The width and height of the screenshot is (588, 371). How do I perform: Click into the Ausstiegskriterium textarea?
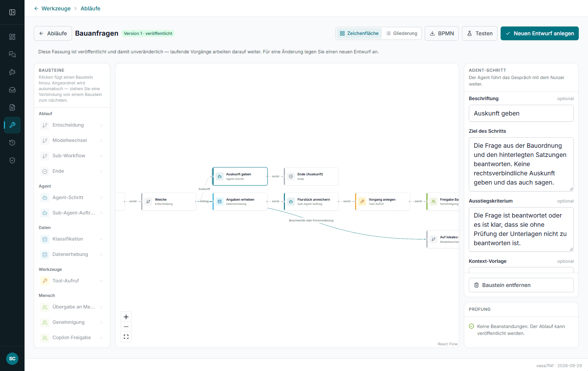coord(521,229)
